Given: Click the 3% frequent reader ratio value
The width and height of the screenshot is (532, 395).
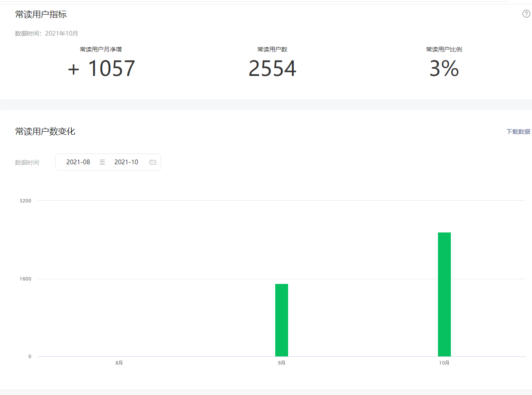Looking at the screenshot, I should coord(444,69).
